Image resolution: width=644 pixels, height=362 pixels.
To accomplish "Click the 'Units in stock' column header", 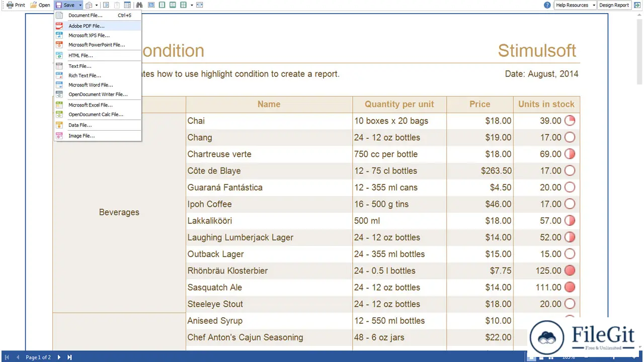I will click(546, 104).
